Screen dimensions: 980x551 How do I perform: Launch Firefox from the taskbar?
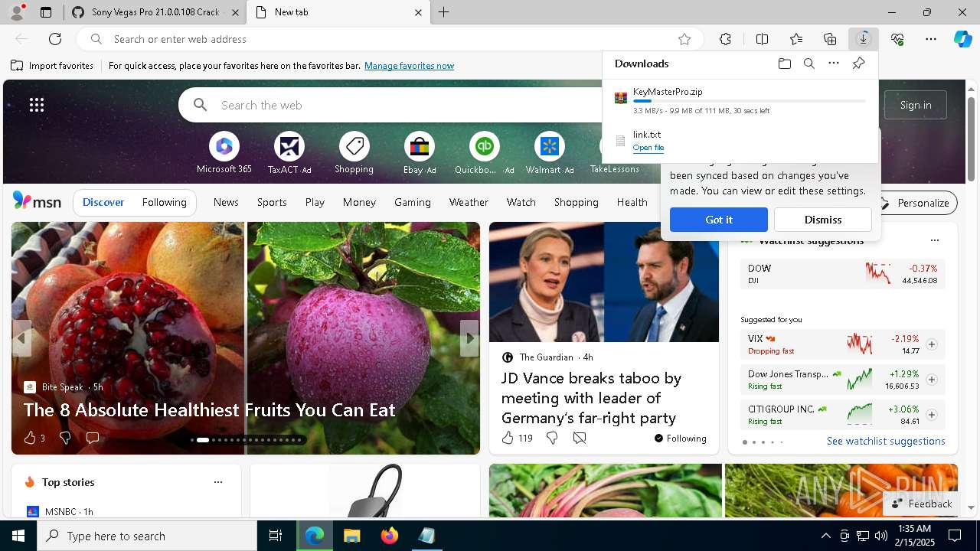[390, 536]
